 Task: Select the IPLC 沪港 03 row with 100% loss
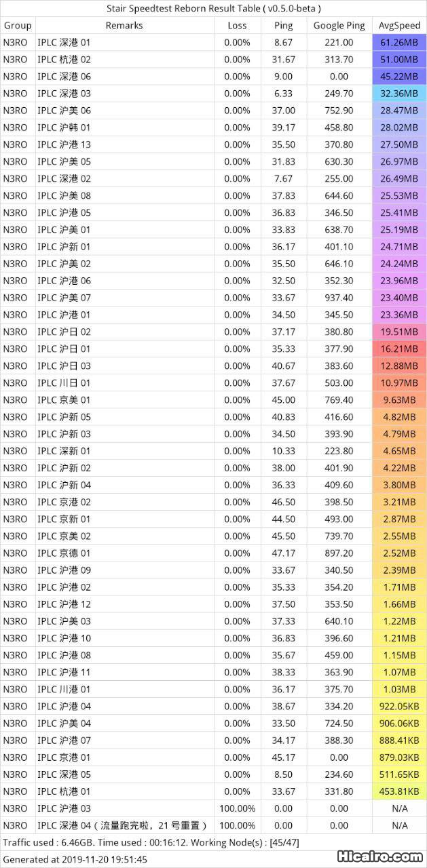click(x=64, y=808)
